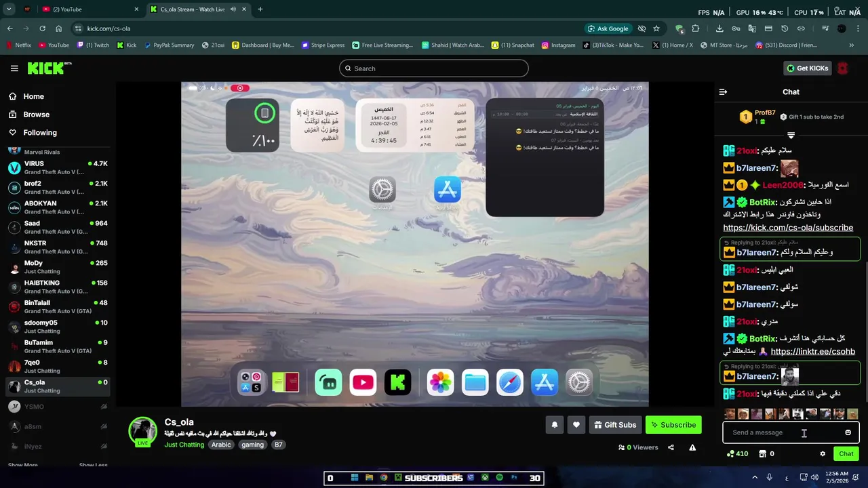Open emoji picker in chat input

click(x=848, y=432)
